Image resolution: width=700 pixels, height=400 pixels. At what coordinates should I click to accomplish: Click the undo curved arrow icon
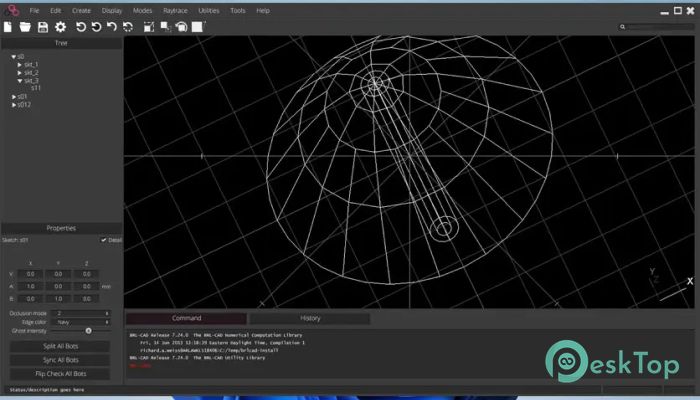[x=112, y=27]
